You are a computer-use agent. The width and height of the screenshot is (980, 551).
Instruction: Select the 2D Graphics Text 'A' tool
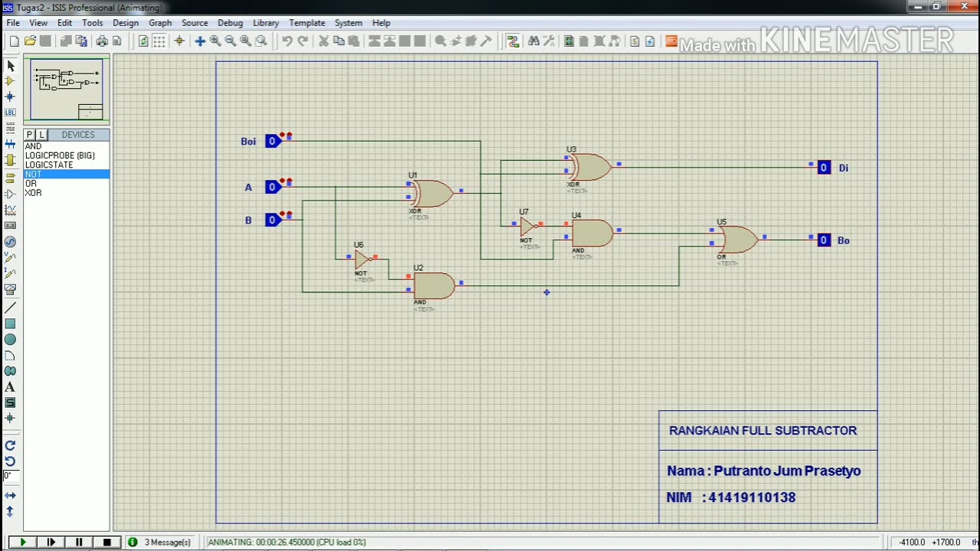tap(10, 387)
